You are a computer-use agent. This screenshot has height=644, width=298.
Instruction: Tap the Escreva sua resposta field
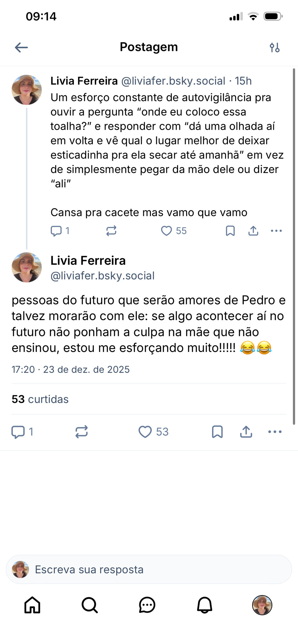pos(149,569)
